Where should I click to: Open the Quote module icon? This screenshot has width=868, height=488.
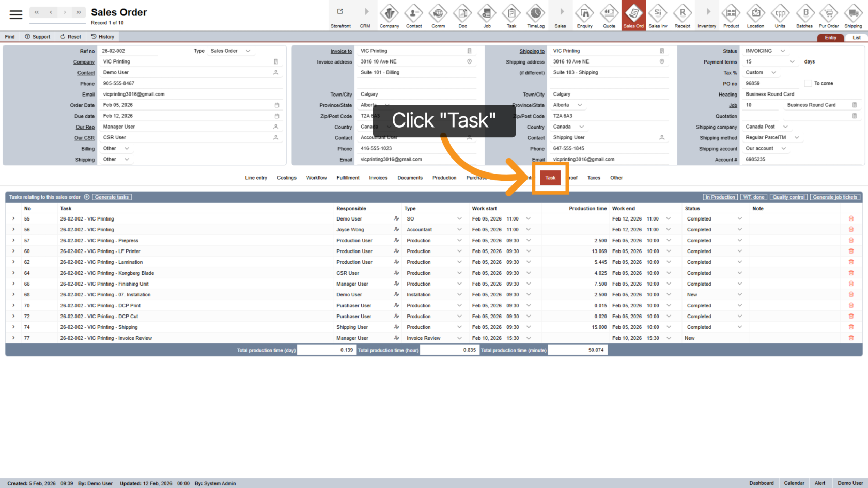609,15
